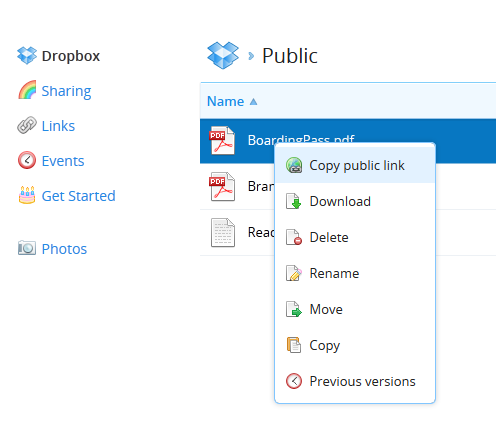This screenshot has height=421, width=496.
Task: Choose Move from context menu
Action: [355, 309]
